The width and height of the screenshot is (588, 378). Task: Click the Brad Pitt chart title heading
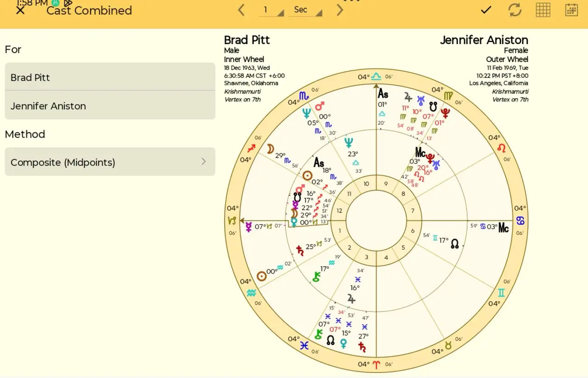point(247,40)
